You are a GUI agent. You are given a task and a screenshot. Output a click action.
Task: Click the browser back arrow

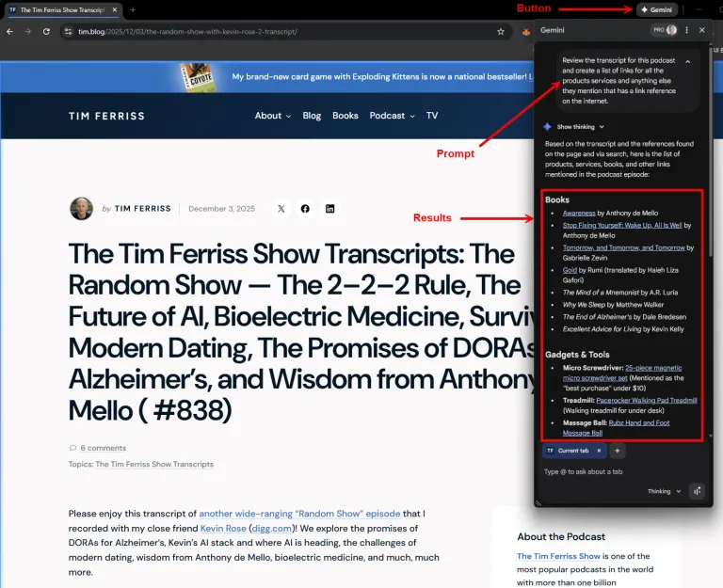(10, 31)
